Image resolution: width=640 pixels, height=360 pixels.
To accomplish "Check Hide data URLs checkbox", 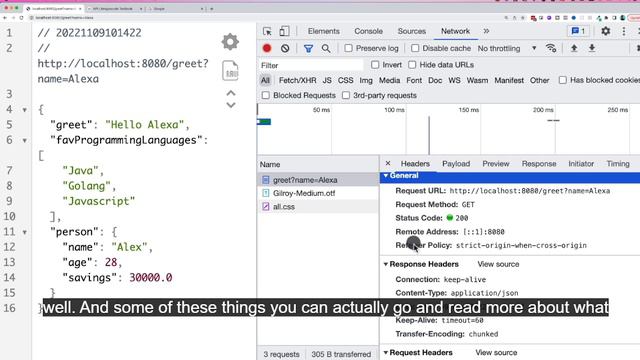I will point(412,65).
